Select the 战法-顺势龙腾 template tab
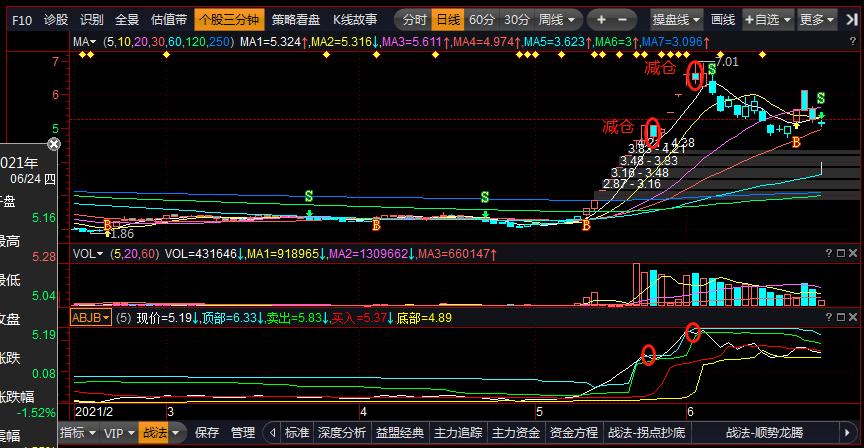The width and height of the screenshot is (864, 448). pyautogui.click(x=764, y=433)
